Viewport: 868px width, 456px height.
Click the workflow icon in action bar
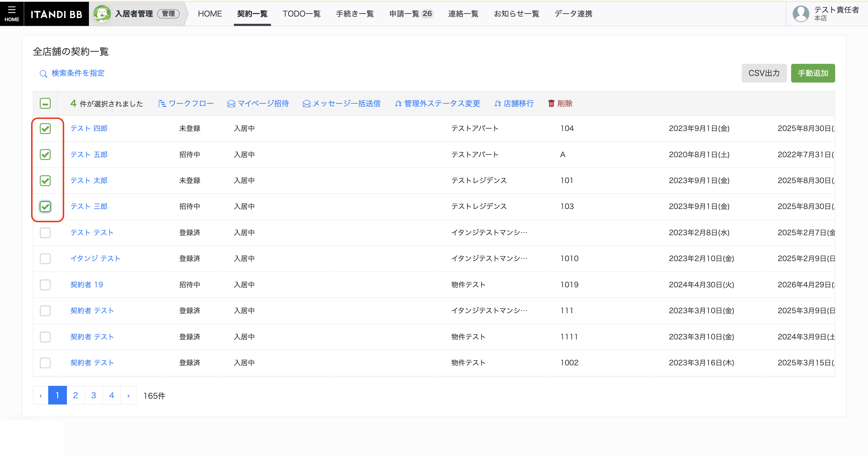click(162, 103)
